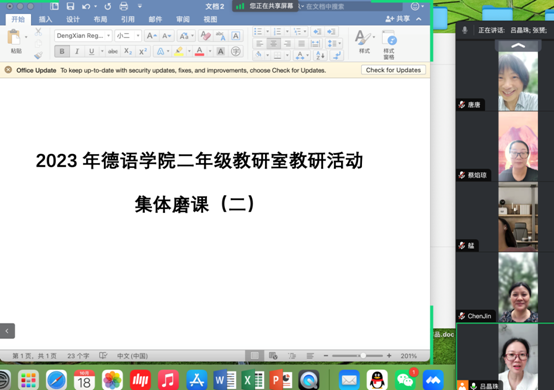Click the 共享 share button
This screenshot has height=390, width=554.
pos(398,19)
